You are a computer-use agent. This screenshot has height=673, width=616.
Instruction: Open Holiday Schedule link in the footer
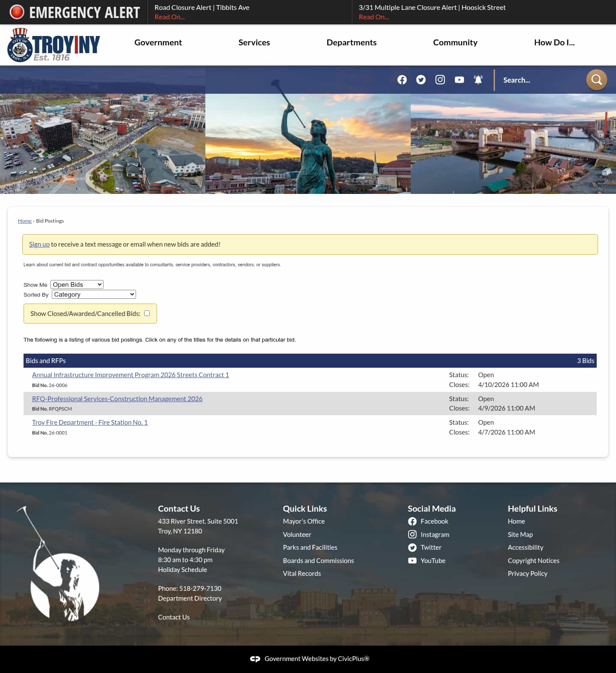pyautogui.click(x=183, y=570)
